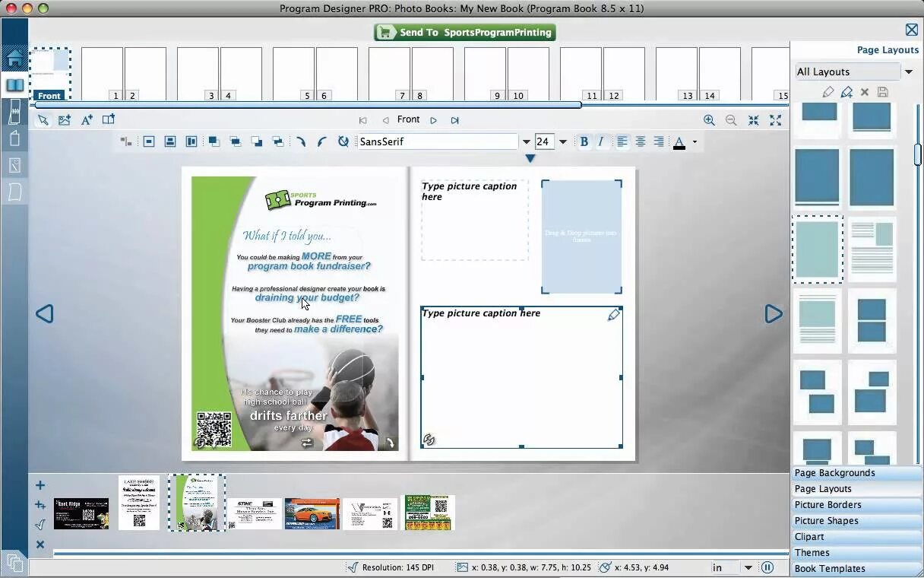Select the Home icon in the left sidebar
The height and width of the screenshot is (578, 924).
[15, 58]
